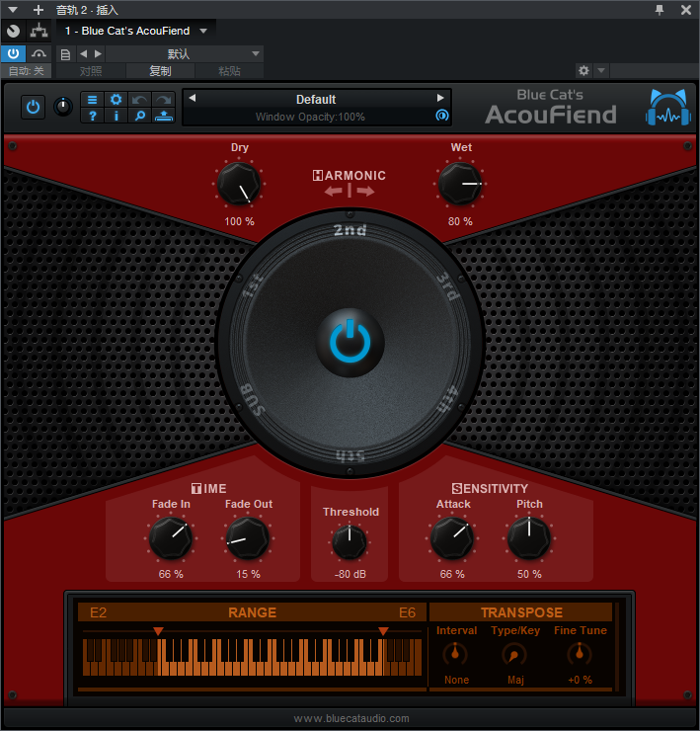Image resolution: width=700 pixels, height=731 pixels.
Task: Select next host preset arrow
Action: (x=98, y=53)
